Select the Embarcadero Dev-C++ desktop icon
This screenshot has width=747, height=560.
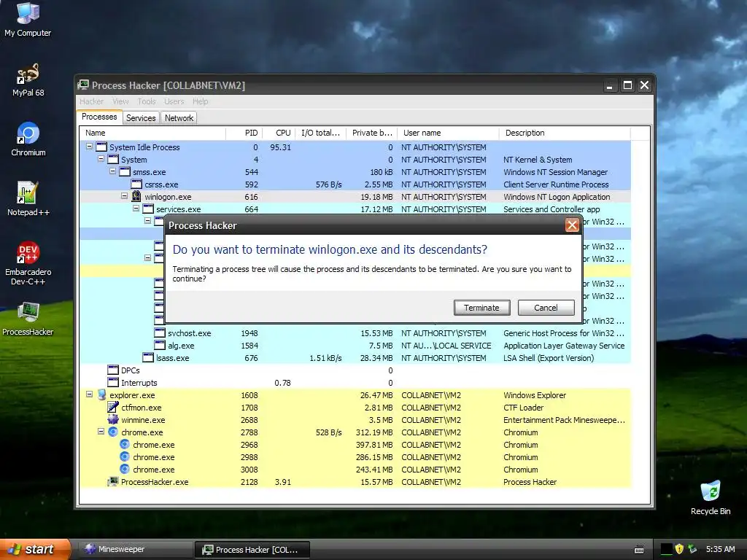(28, 263)
